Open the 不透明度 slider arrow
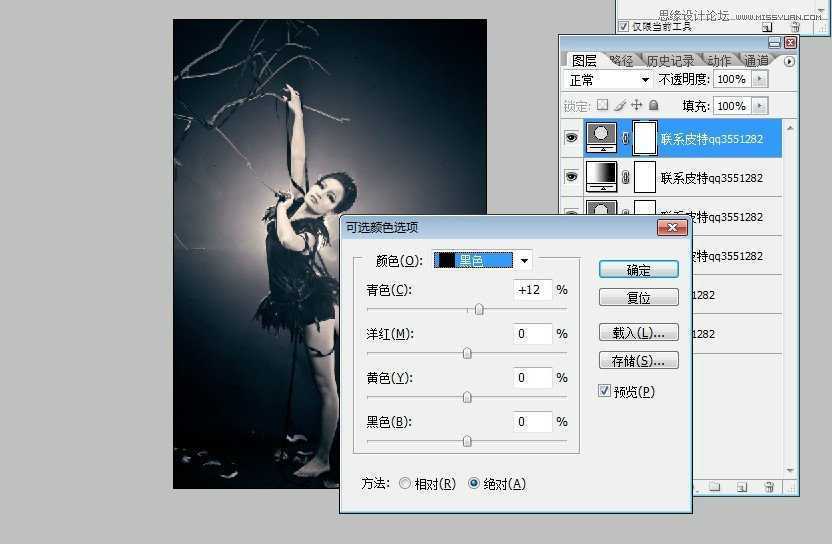832x544 pixels. (760, 80)
